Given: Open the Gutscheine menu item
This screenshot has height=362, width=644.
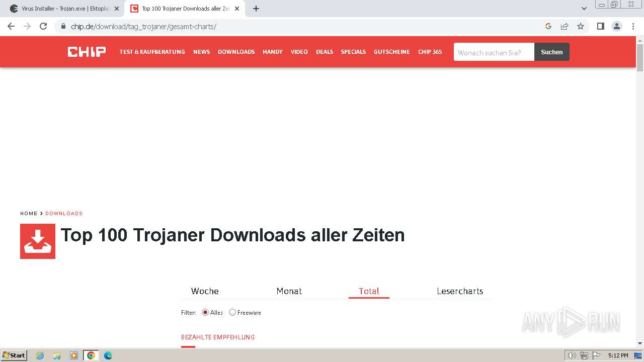Looking at the screenshot, I should pos(392,52).
